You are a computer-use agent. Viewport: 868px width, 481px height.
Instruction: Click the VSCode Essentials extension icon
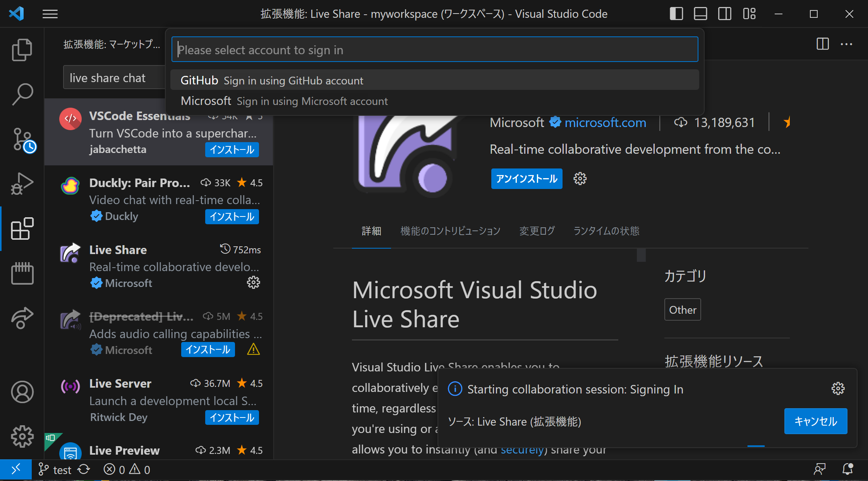(x=70, y=119)
